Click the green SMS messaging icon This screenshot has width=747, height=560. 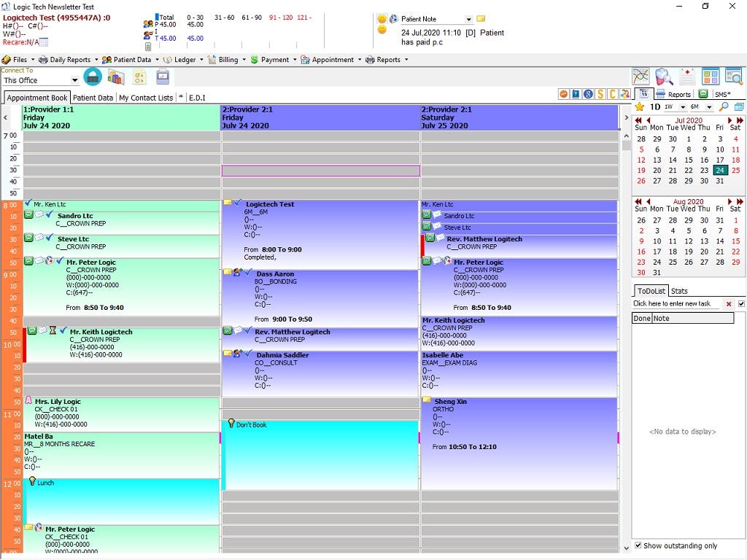[x=703, y=93]
